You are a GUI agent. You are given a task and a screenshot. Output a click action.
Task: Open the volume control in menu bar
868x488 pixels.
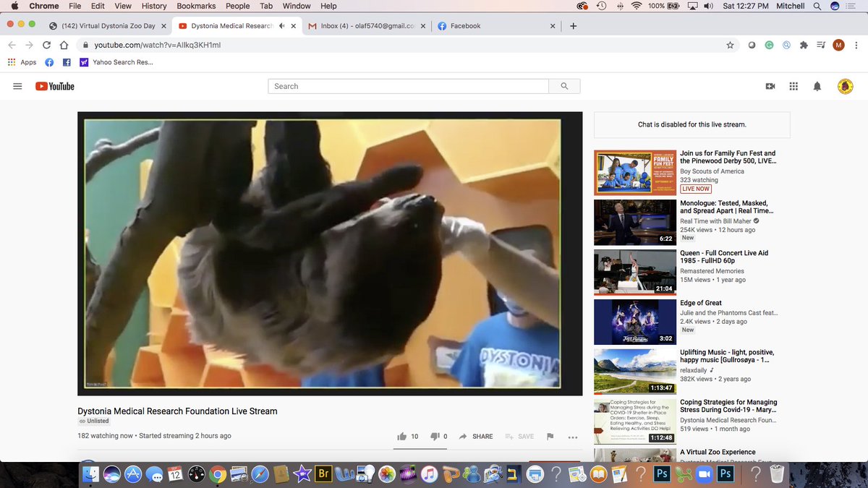(x=708, y=6)
